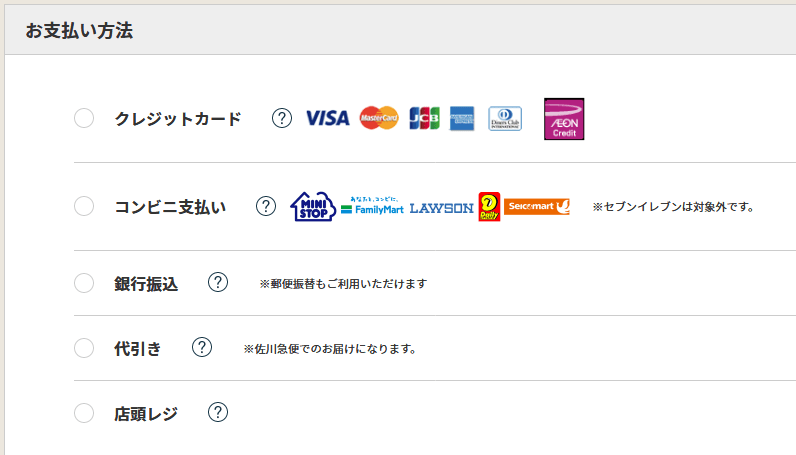Open help icon beside クレジットカード
This screenshot has height=455, width=796.
coord(282,119)
